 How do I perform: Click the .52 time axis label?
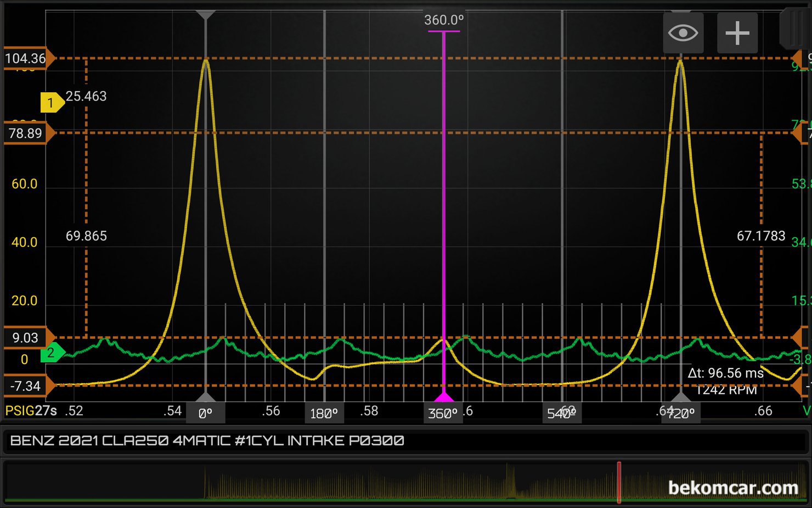[74, 411]
